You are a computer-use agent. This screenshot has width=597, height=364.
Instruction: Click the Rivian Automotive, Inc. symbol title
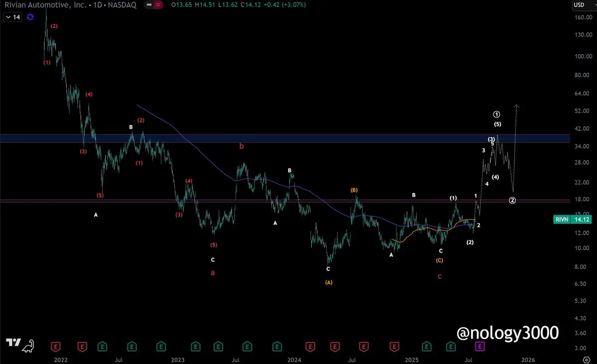(45, 5)
